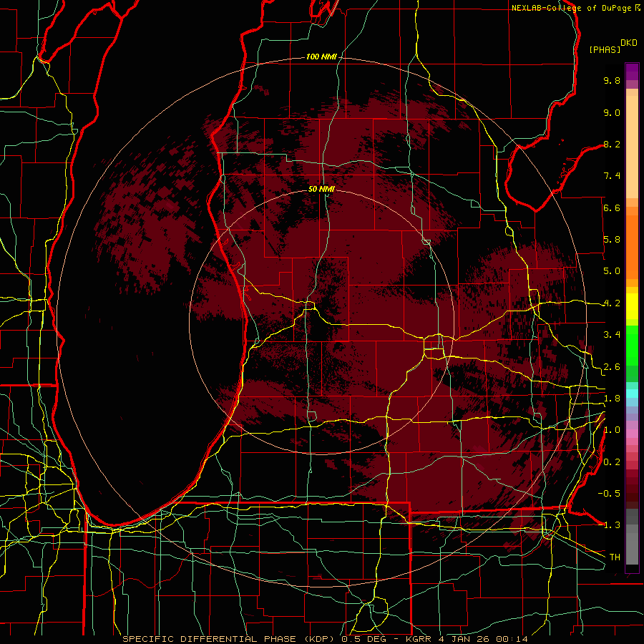Viewport: 644px width, 644px height.
Task: Click the -0.5 color scale value
Action: (609, 494)
